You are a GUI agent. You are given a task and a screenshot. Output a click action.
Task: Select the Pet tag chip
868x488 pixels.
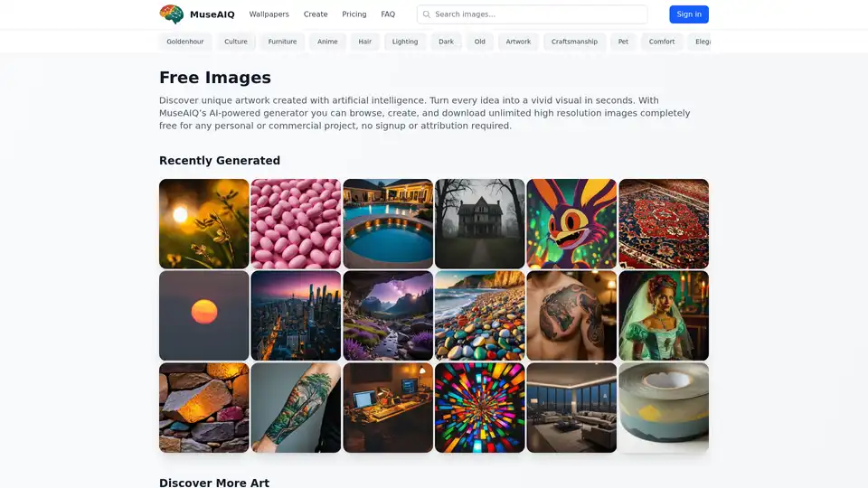[x=623, y=42]
